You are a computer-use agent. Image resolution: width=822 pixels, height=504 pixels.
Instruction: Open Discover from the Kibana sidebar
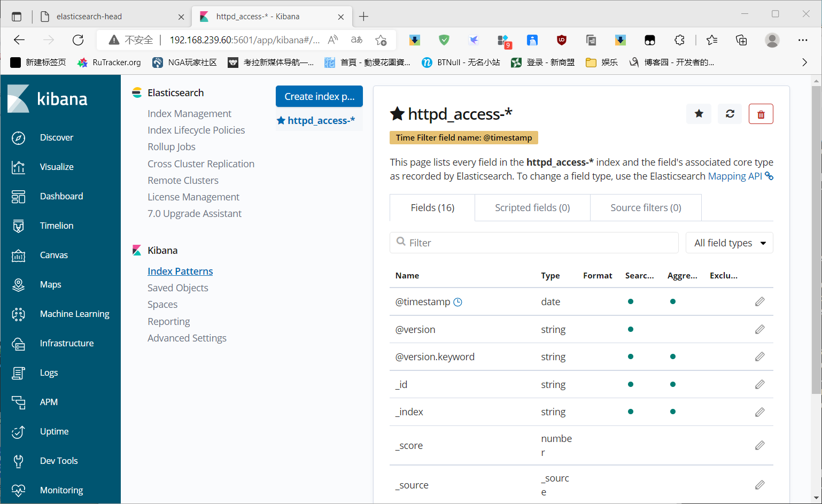coord(56,137)
